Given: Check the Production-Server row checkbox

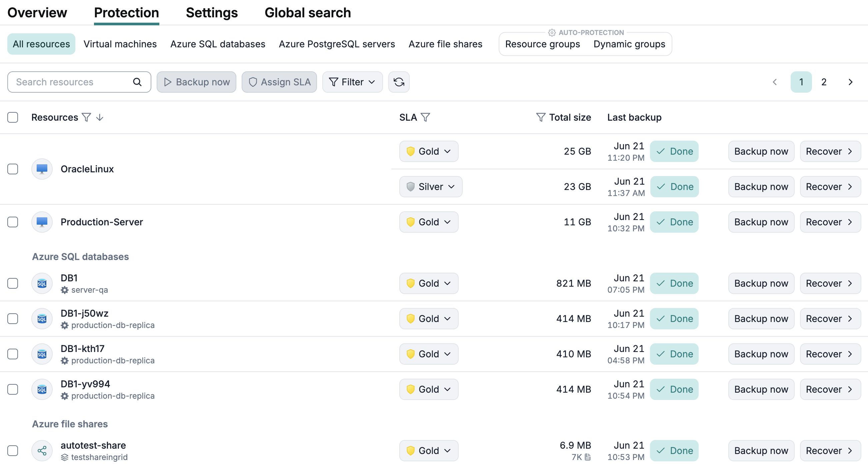Looking at the screenshot, I should tap(13, 222).
